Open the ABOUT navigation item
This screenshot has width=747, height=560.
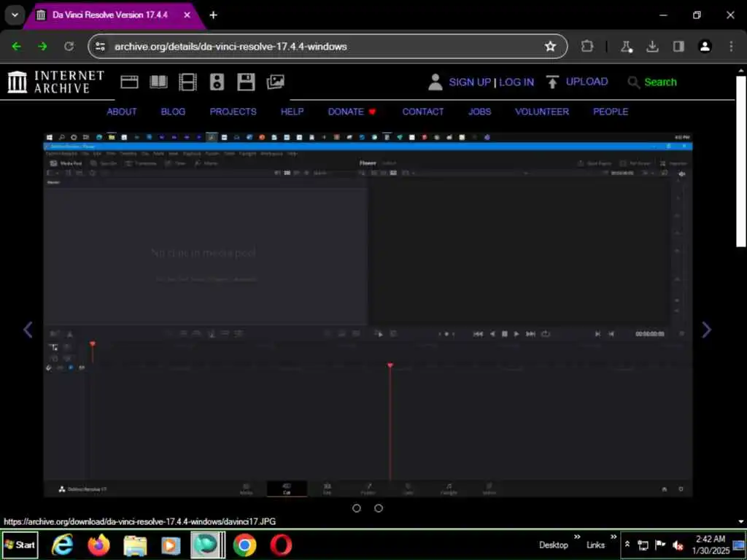[x=122, y=112]
